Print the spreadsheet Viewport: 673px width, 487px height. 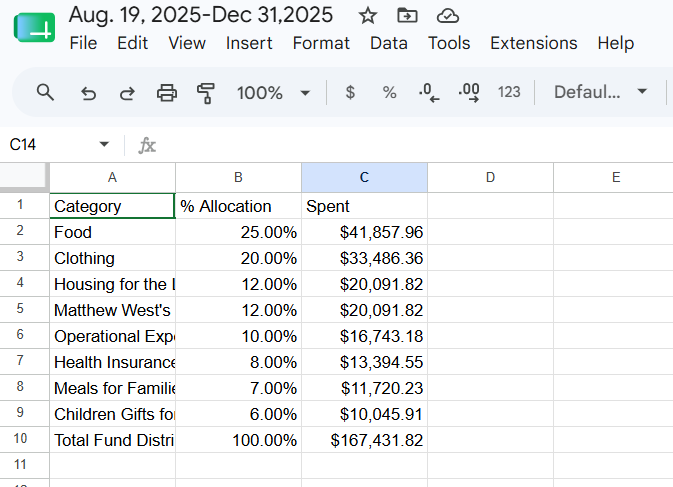pyautogui.click(x=167, y=93)
